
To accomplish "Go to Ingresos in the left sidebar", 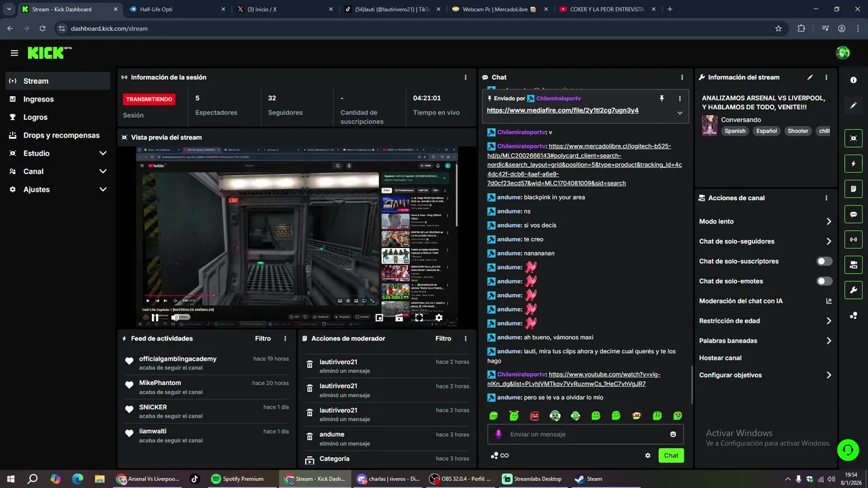I will point(58,99).
